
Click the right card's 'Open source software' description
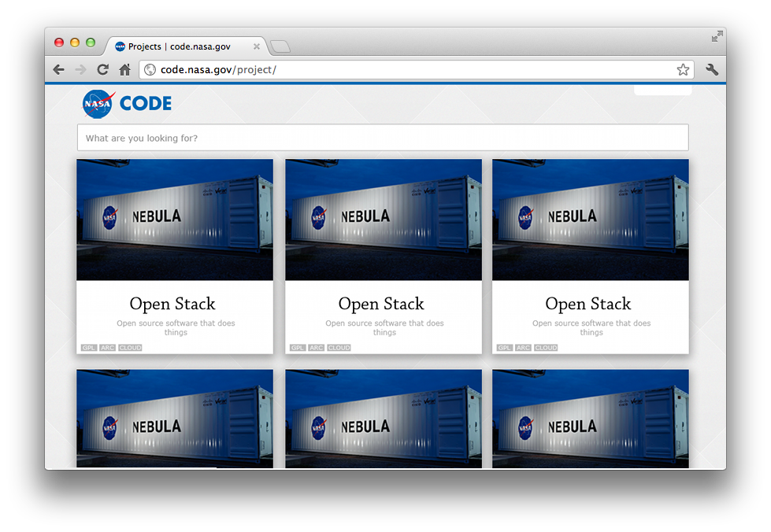pos(591,327)
